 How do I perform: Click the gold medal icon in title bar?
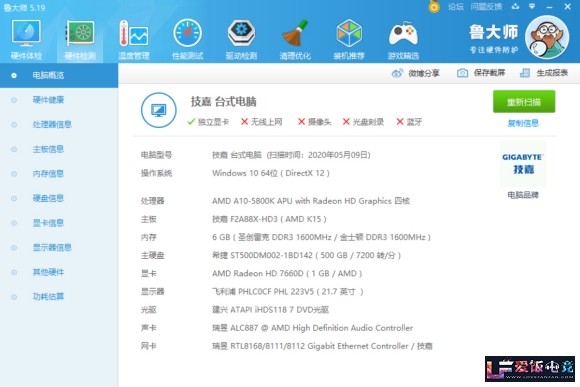(x=434, y=7)
